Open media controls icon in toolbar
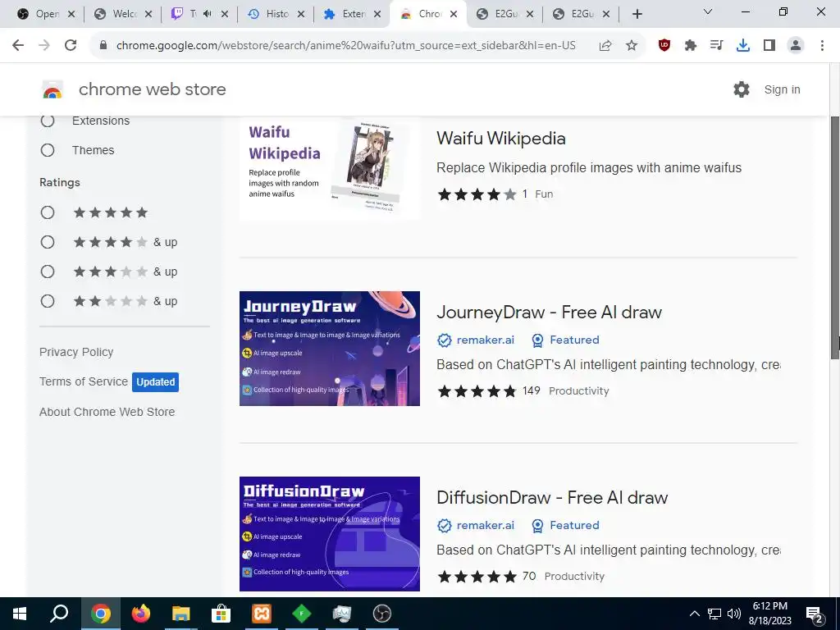This screenshot has height=630, width=840. (x=716, y=46)
